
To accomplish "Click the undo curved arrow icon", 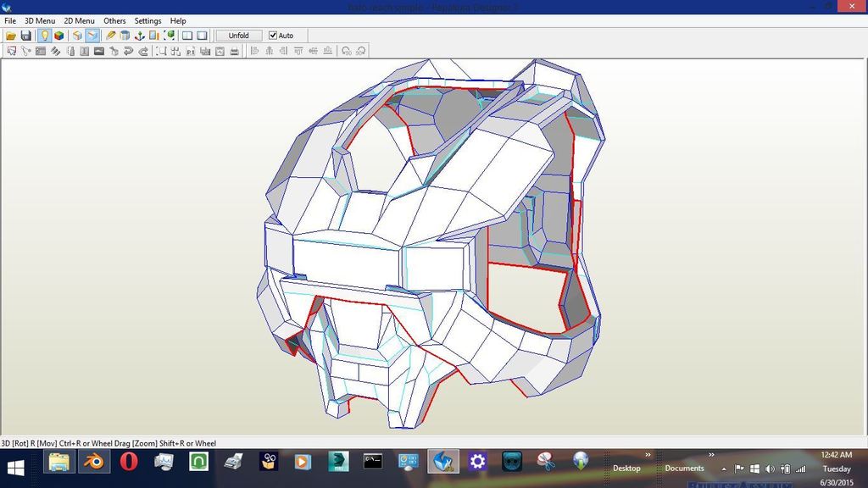I will [x=129, y=51].
